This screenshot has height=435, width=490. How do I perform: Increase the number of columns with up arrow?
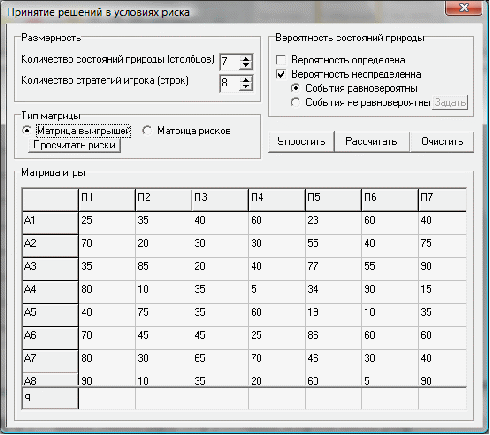[246, 59]
